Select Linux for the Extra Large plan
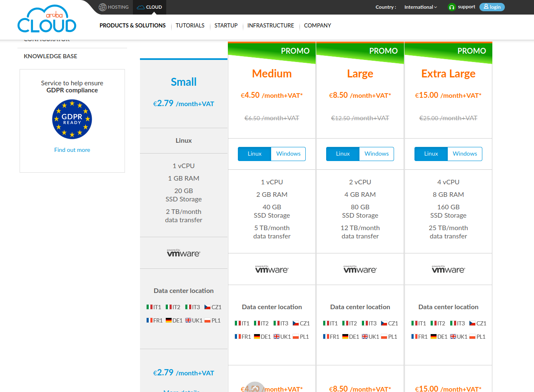 pyautogui.click(x=431, y=154)
